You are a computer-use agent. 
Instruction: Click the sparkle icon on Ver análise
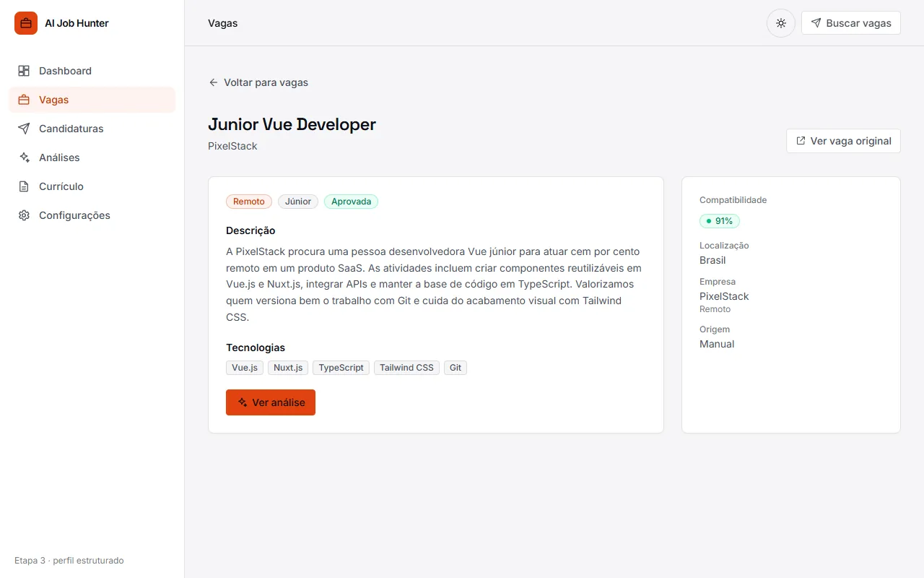pyautogui.click(x=243, y=402)
